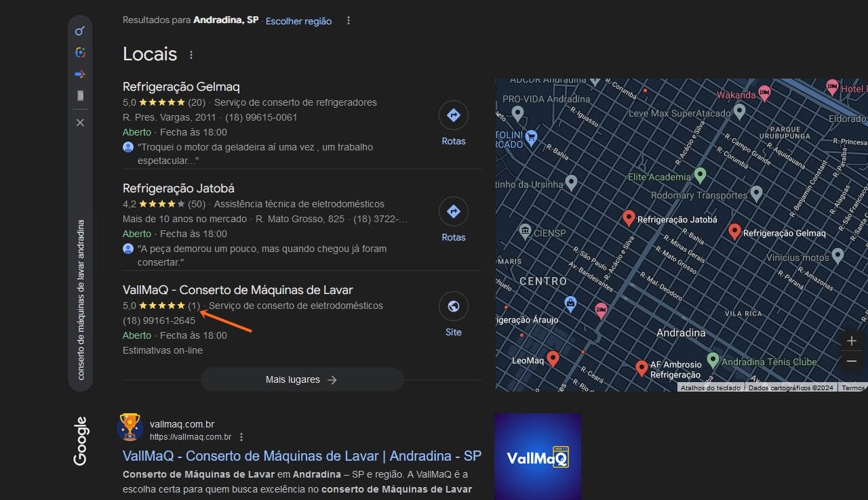
Task: Open VallMaQ Andradina - SP search result link
Action: pyautogui.click(x=302, y=455)
